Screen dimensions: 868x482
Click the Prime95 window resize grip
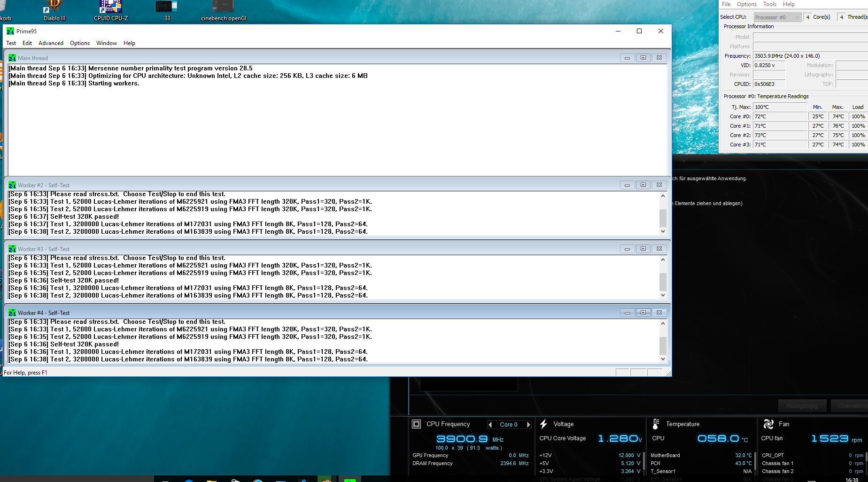pos(668,373)
